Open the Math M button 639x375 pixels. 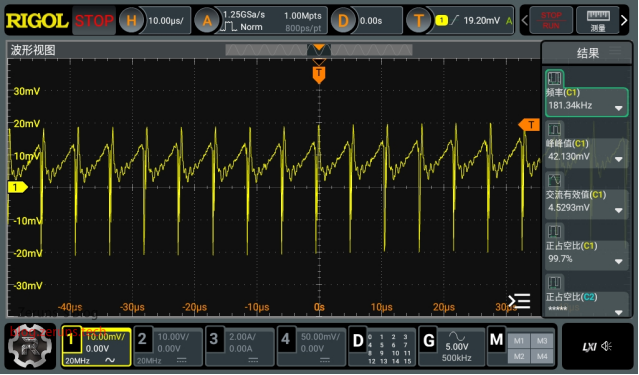click(x=496, y=340)
